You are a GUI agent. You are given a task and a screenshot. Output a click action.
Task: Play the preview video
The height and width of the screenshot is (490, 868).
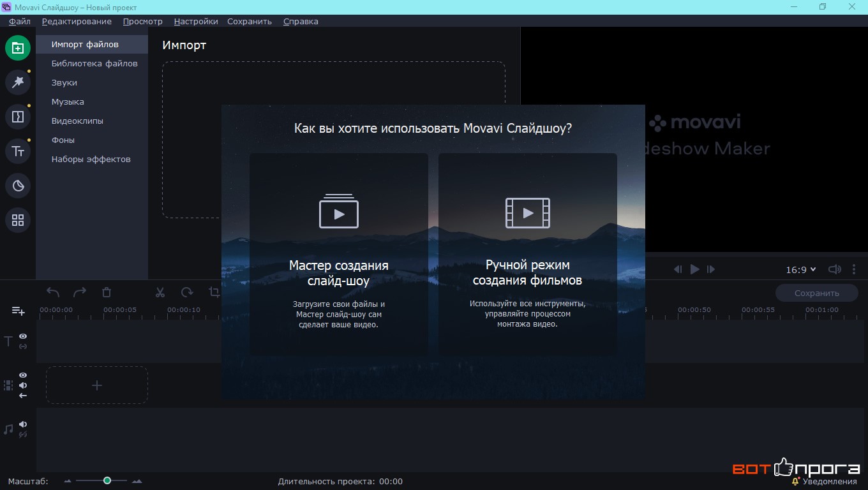click(x=695, y=269)
